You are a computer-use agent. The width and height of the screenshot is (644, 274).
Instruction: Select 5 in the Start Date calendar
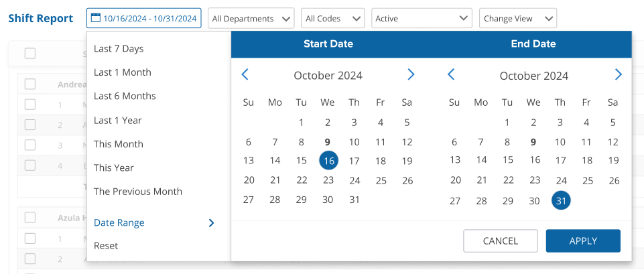pyautogui.click(x=407, y=123)
